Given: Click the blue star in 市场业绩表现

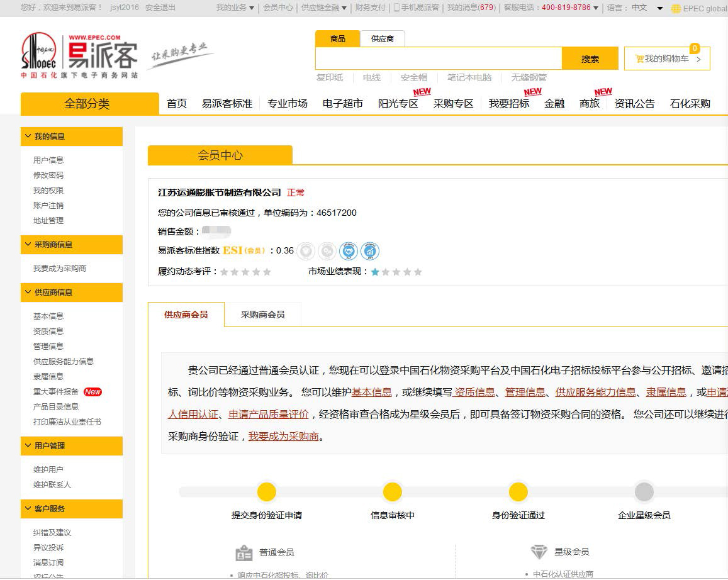Looking at the screenshot, I should (375, 272).
